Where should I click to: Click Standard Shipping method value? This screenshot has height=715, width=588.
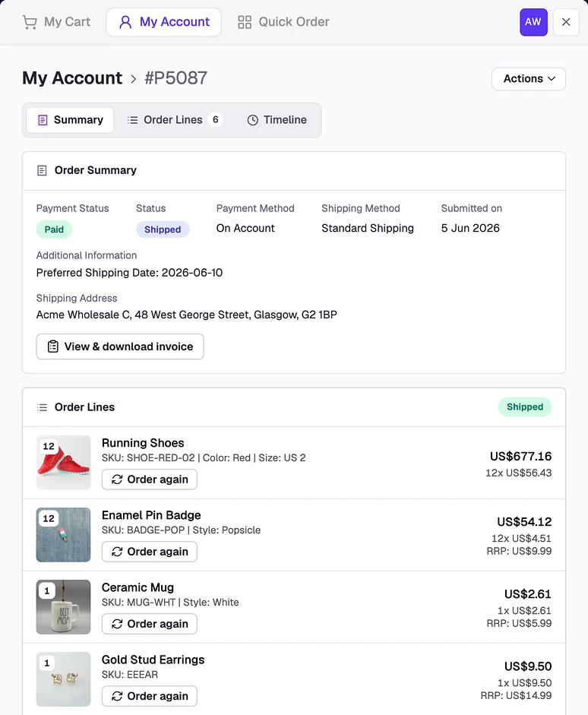[368, 228]
